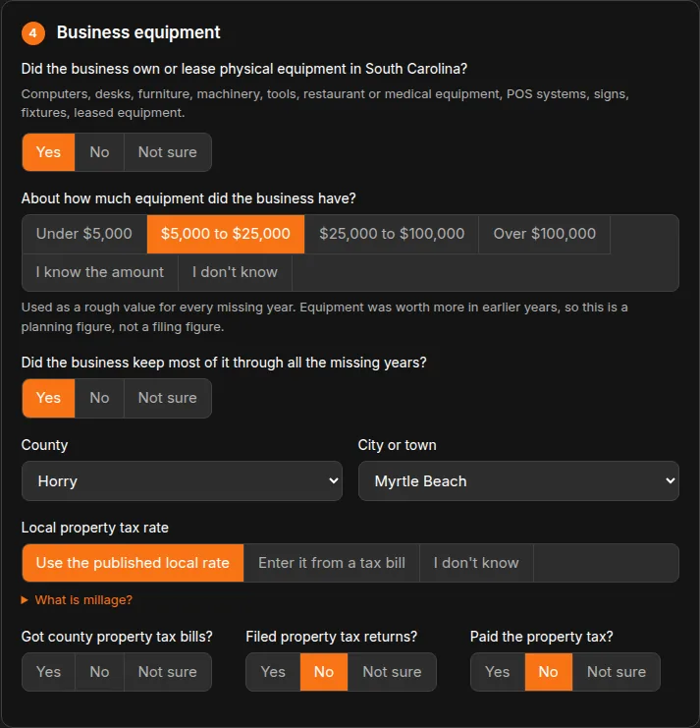Open the County dropdown showing Horry
Screen dimensions: 700x728
pos(182,481)
